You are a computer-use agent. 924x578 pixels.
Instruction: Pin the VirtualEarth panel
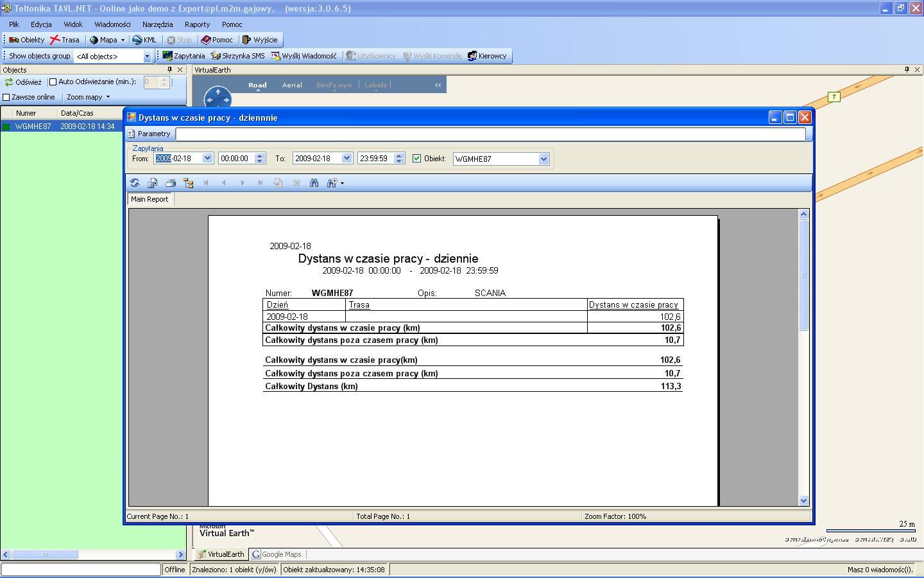pos(907,69)
